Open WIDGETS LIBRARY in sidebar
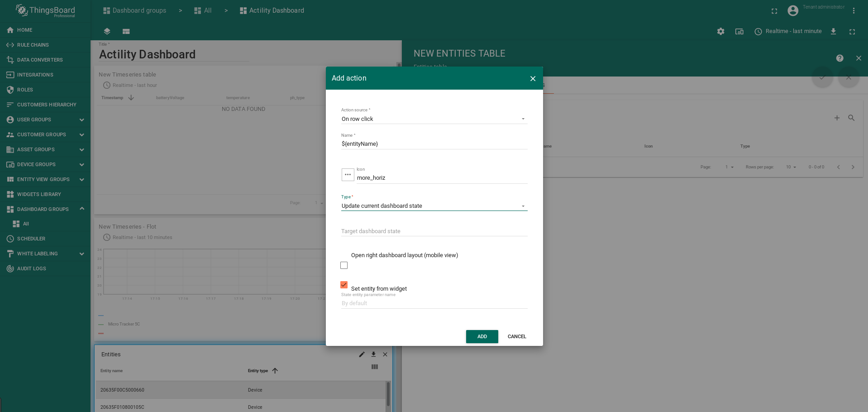This screenshot has height=412, width=868. (x=45, y=194)
